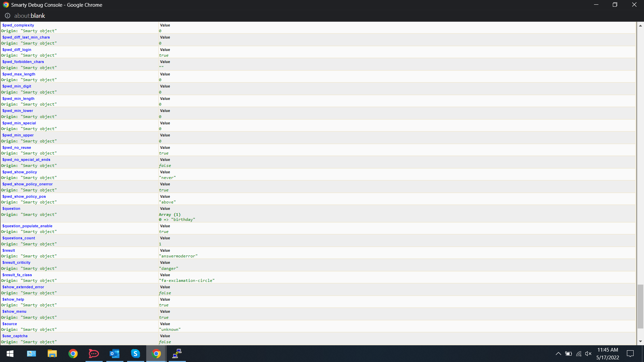644x362 pixels.
Task: Click the $pwd_show_policy variable name
Action: pos(19,172)
